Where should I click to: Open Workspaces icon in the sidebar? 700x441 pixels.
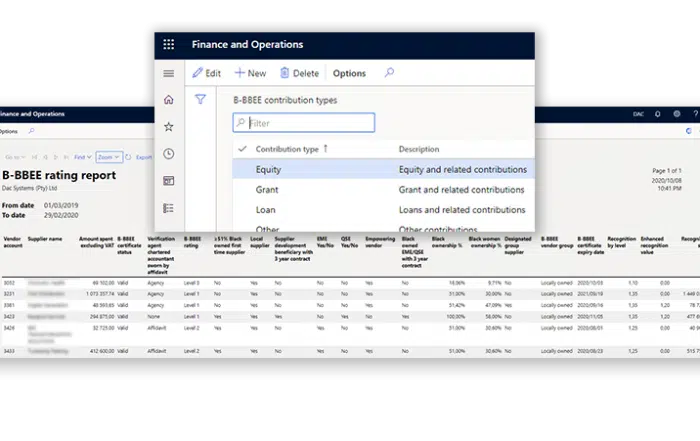(168, 181)
